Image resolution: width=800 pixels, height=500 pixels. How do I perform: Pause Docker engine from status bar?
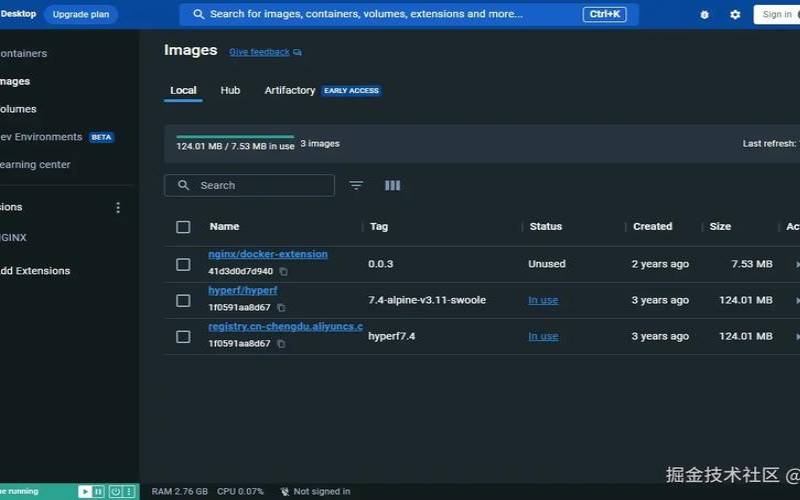coord(98,491)
